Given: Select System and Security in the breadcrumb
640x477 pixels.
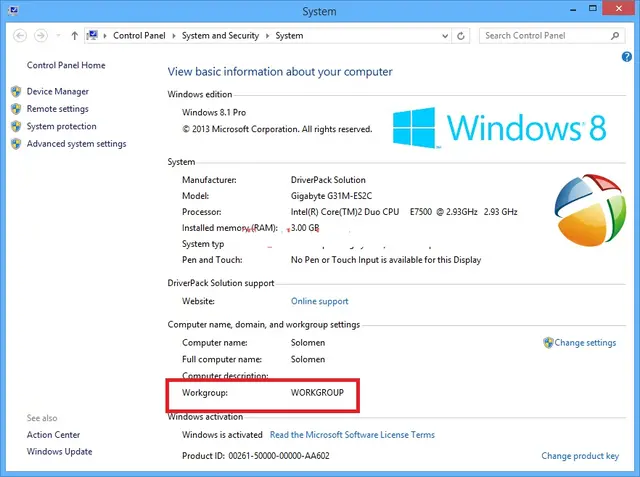Looking at the screenshot, I should pos(220,35).
